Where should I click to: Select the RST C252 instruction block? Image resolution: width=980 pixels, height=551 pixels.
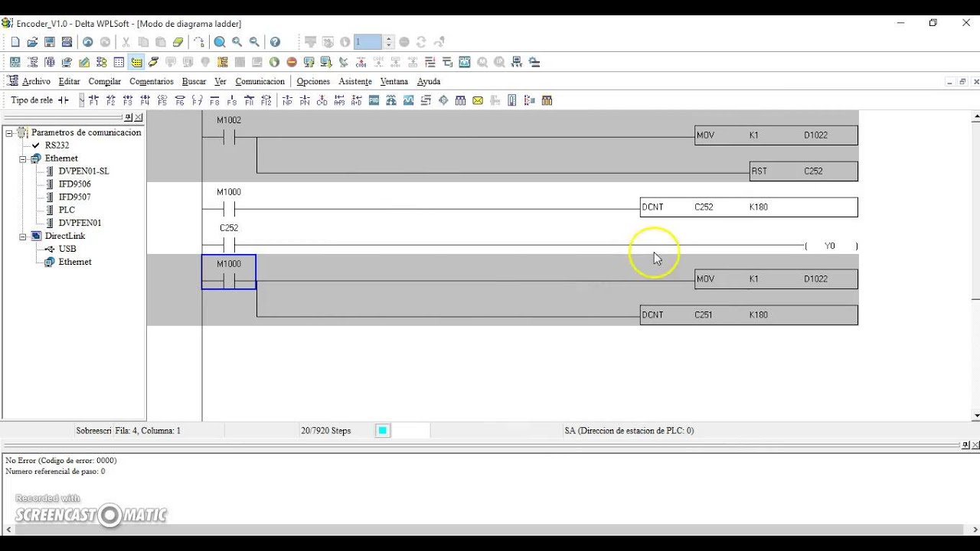pos(804,171)
